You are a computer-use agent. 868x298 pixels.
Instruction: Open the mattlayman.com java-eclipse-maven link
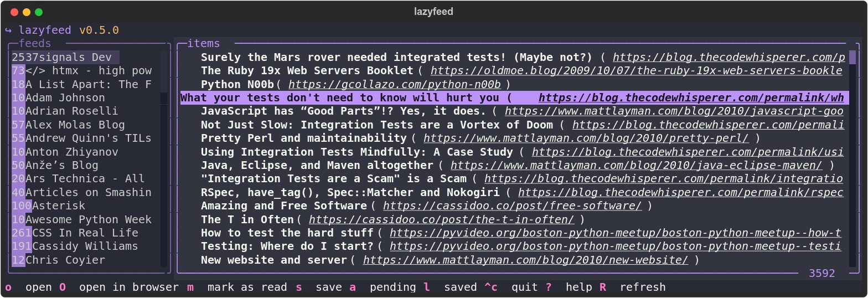tap(636, 166)
